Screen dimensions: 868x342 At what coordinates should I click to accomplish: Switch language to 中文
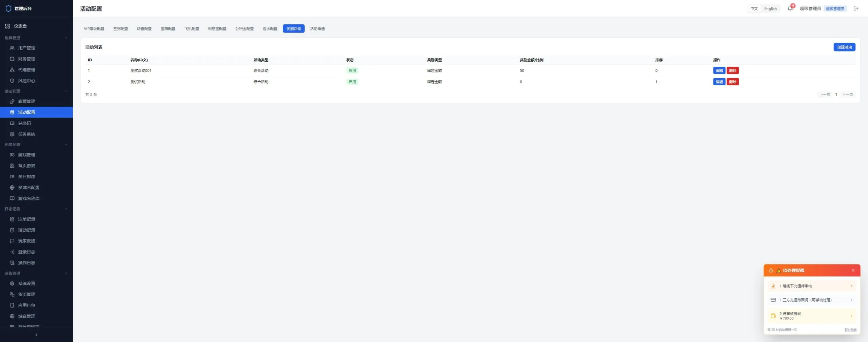[x=754, y=9]
